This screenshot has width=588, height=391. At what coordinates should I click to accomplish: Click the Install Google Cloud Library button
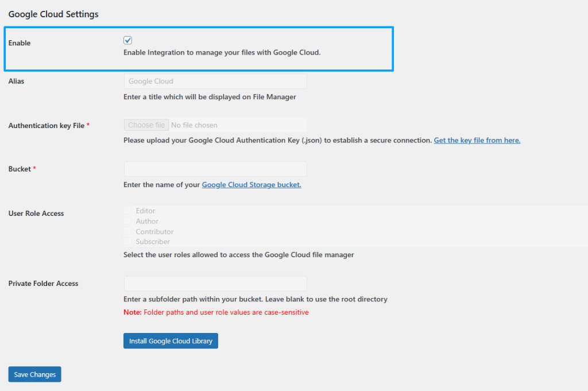click(x=171, y=340)
